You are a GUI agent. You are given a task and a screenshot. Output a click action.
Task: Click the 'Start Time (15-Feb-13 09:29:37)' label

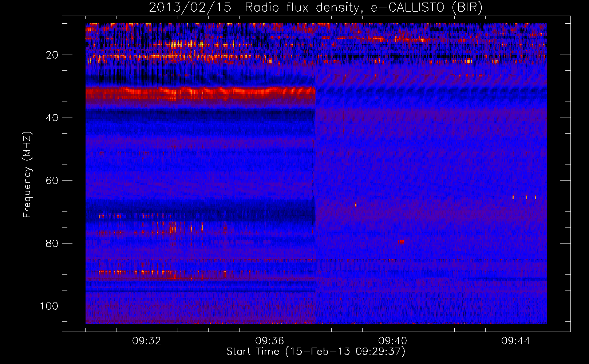tap(316, 352)
